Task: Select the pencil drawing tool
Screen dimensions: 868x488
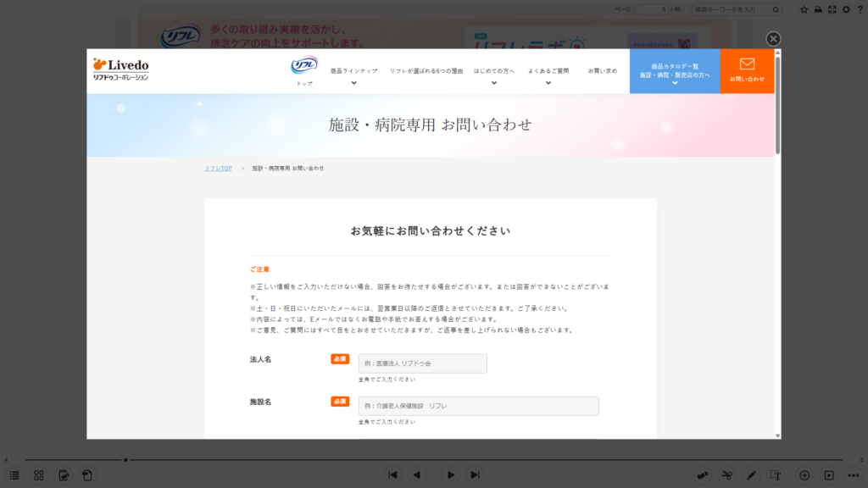Action: pos(751,475)
